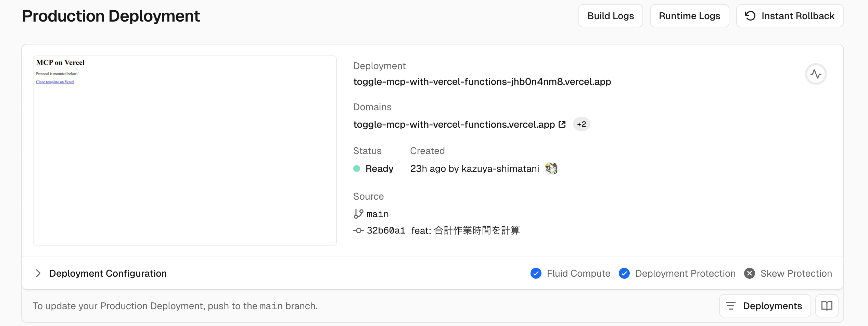The width and height of the screenshot is (868, 326).
Task: Open the deployment preview thumbnail
Action: (185, 150)
